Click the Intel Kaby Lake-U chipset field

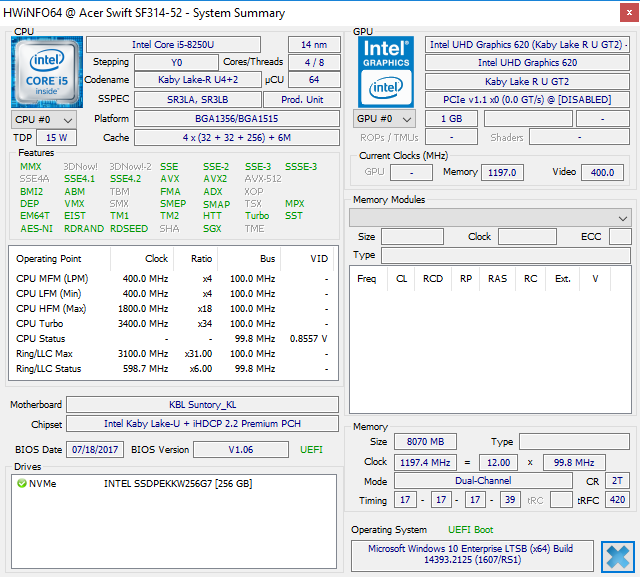[x=202, y=424]
